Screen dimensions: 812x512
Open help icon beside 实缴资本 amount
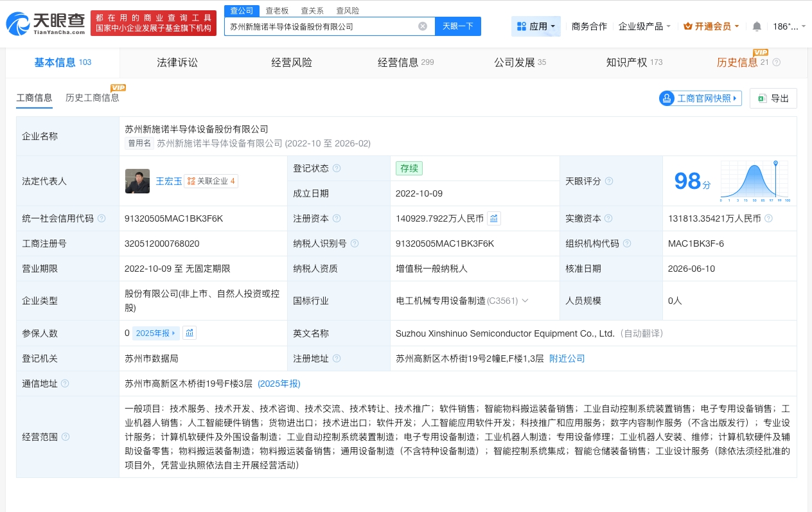(x=768, y=218)
